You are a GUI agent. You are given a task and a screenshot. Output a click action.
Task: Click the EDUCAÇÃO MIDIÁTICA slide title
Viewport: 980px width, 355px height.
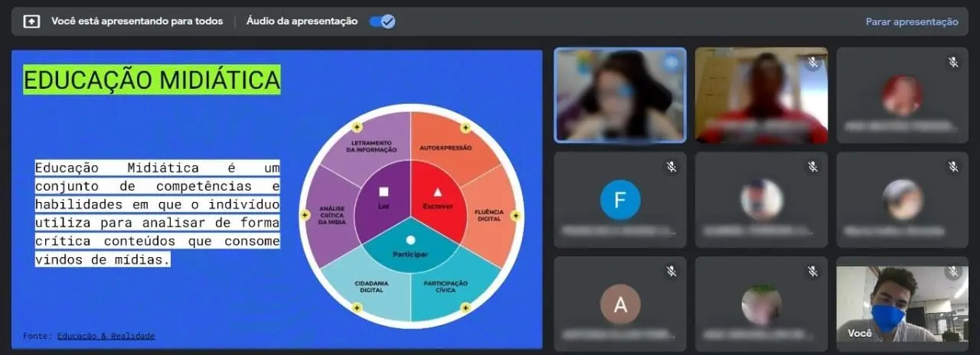pos(152,80)
